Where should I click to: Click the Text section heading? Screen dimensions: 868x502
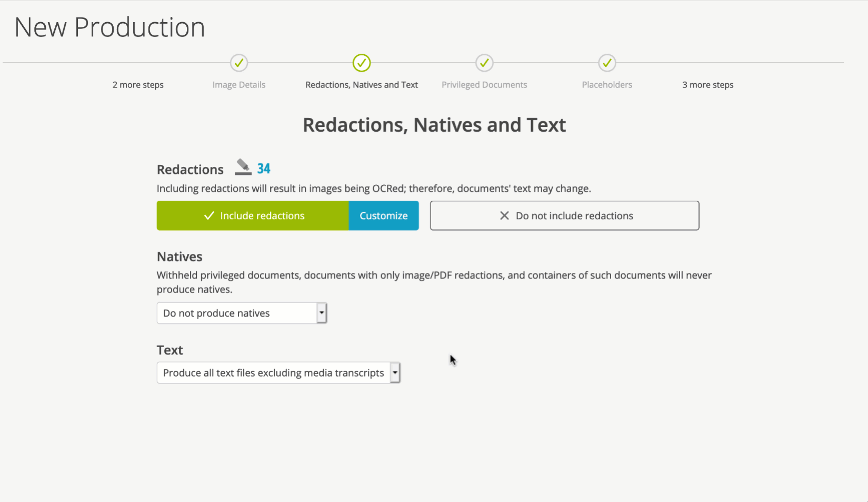coord(169,350)
